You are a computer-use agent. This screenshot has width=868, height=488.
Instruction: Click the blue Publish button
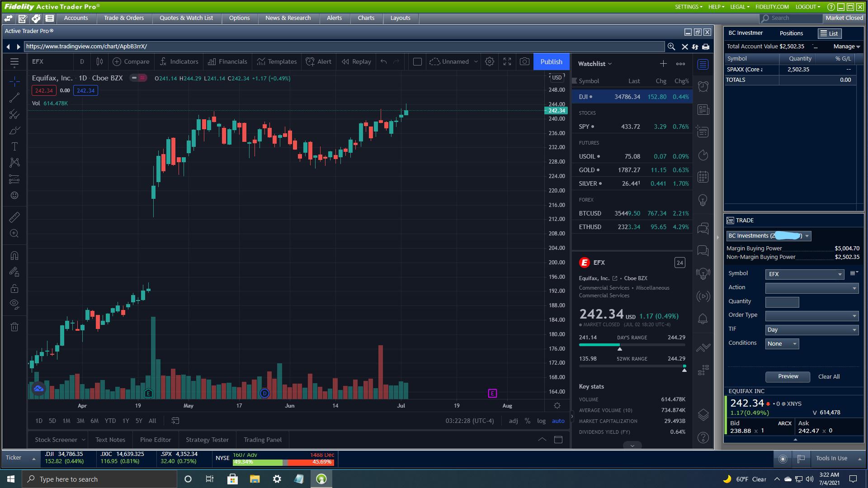(551, 62)
